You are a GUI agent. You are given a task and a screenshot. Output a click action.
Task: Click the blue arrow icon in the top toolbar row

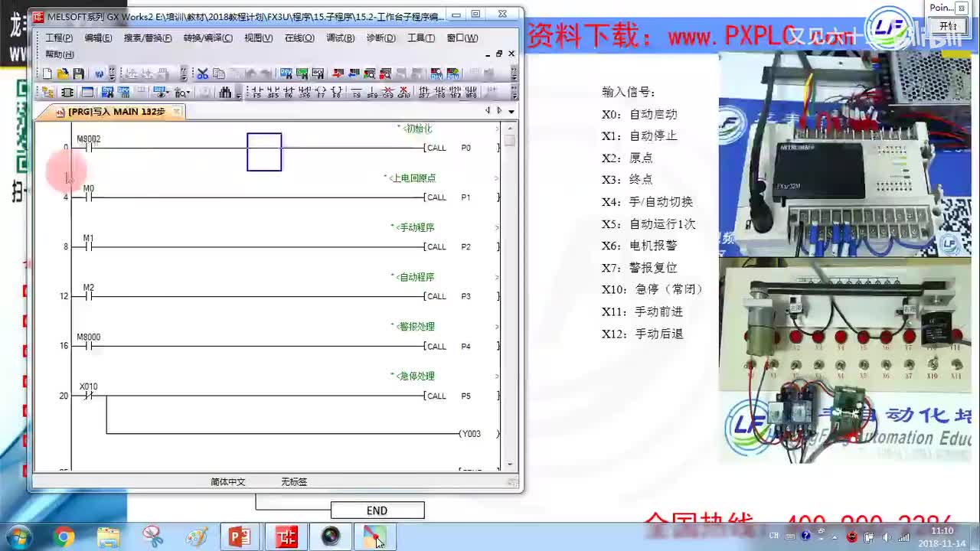pos(354,73)
